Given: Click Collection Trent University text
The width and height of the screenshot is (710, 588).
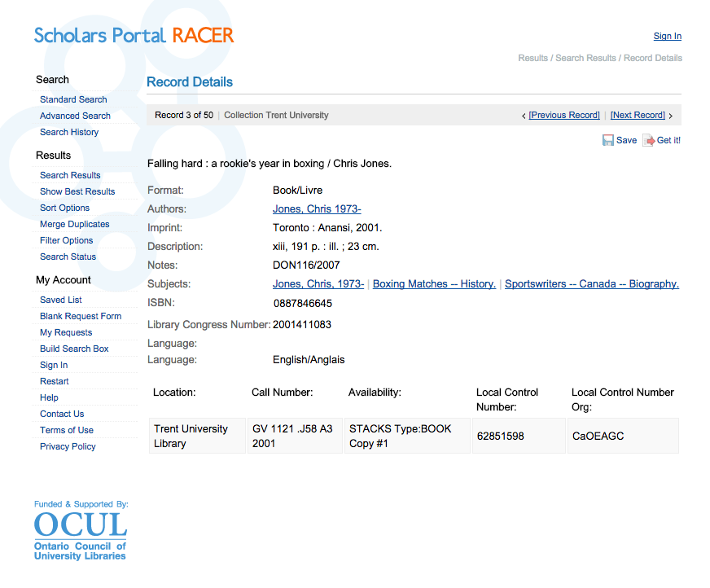Looking at the screenshot, I should (276, 115).
